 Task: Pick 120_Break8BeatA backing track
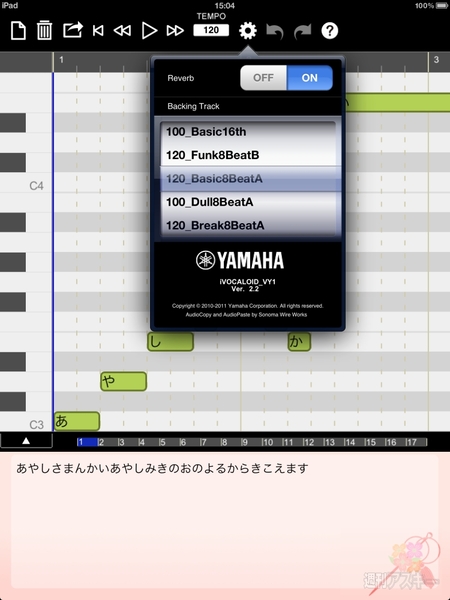tap(248, 225)
